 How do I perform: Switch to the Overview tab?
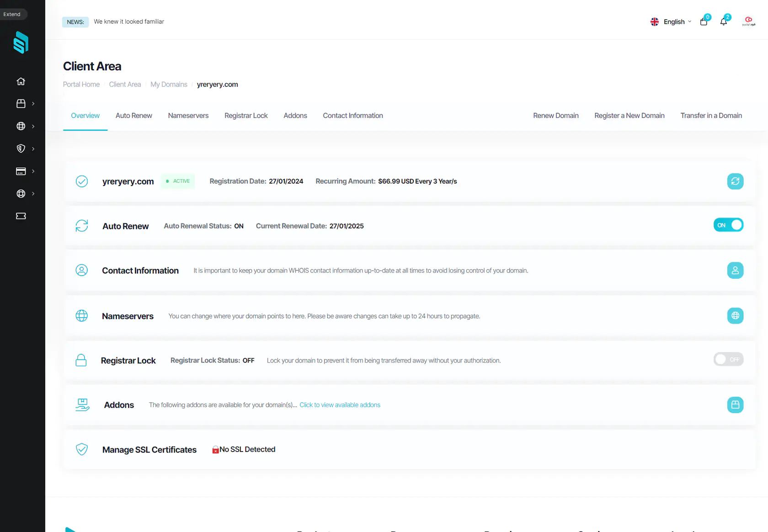pyautogui.click(x=85, y=116)
